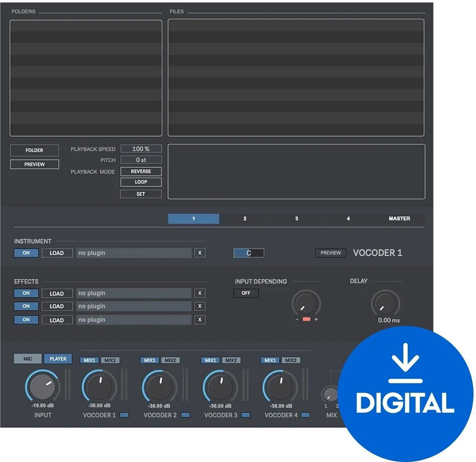The height and width of the screenshot is (462, 476).
Task: Click PREVIEW next to VOCODER 1
Action: (330, 253)
